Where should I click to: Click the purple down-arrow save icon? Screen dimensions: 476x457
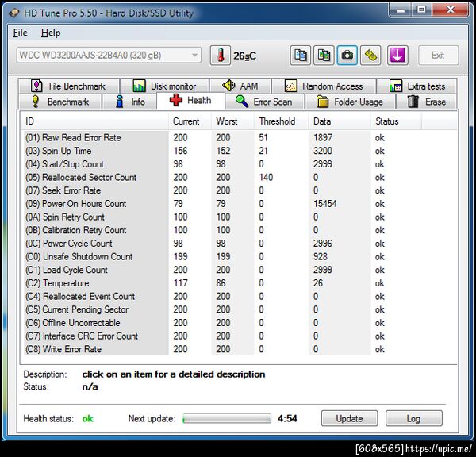click(397, 56)
